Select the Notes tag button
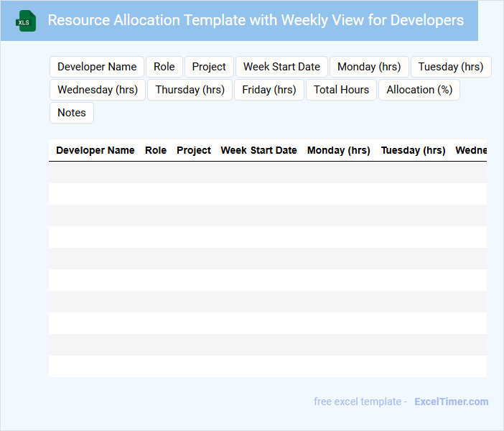504x431 pixels. 72,113
